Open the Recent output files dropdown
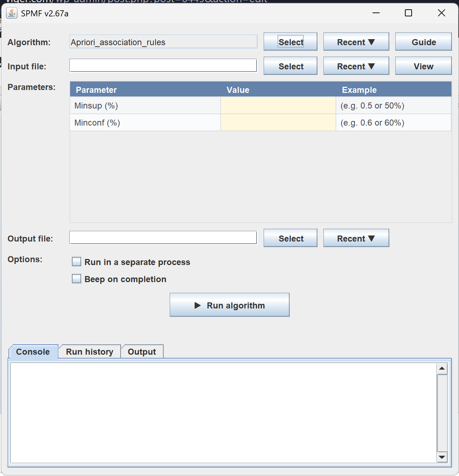459x476 pixels. [x=356, y=238]
